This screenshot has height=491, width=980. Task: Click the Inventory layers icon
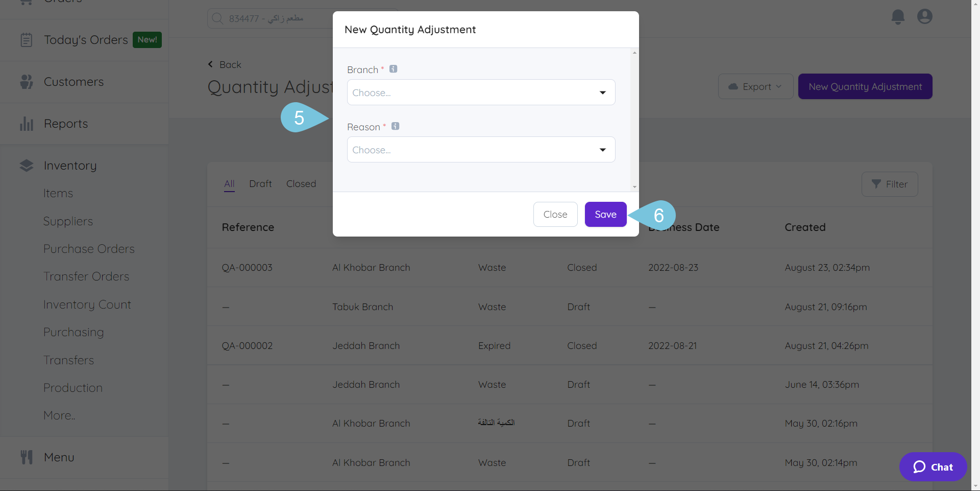pyautogui.click(x=27, y=166)
